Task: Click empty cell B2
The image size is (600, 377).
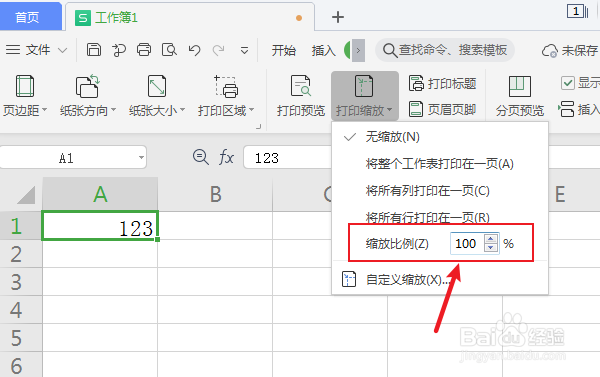Action: pos(215,254)
